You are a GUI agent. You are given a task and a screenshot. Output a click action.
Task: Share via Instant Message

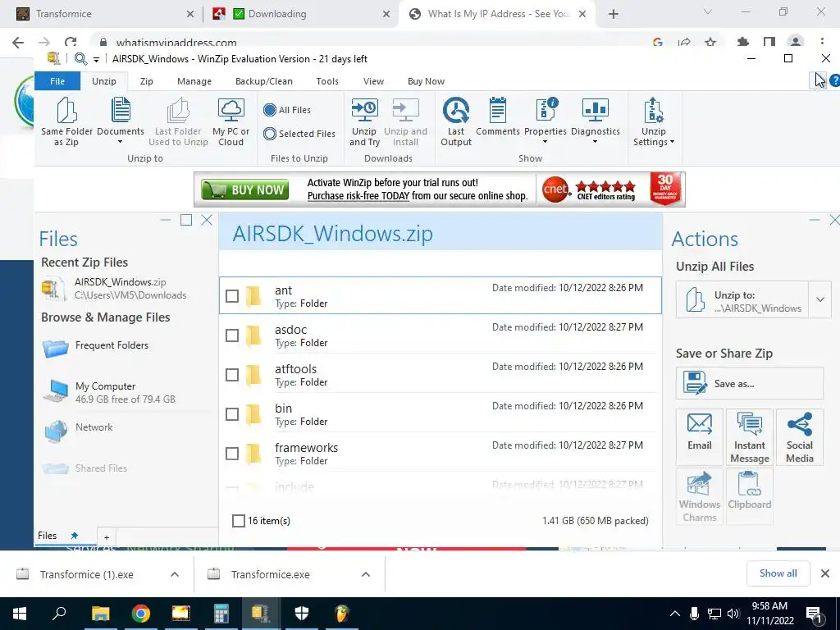coord(750,436)
